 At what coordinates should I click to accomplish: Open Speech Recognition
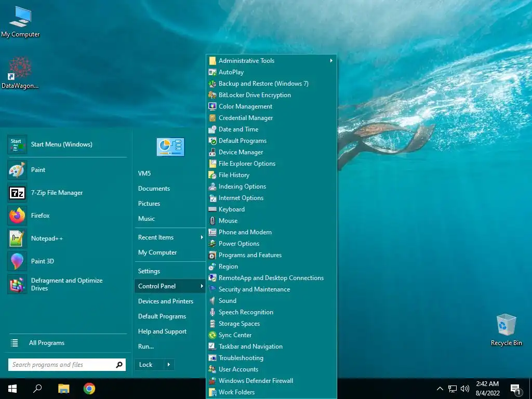point(271,312)
